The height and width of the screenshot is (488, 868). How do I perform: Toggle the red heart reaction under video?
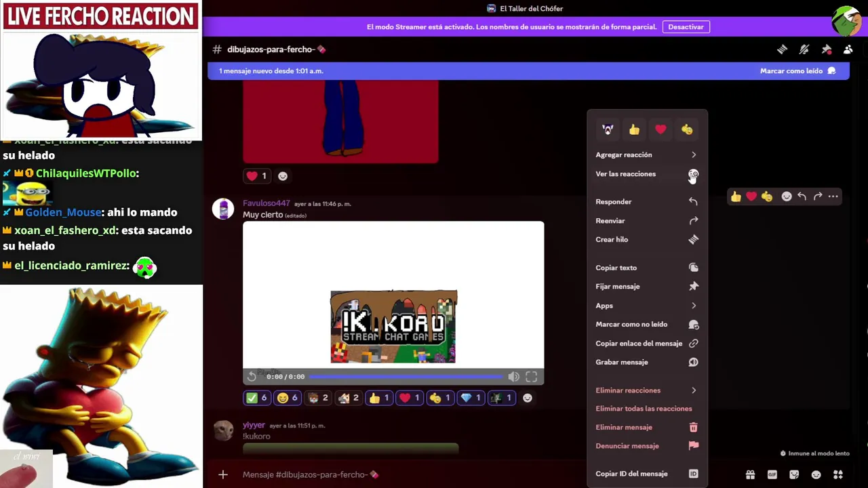coord(410,398)
